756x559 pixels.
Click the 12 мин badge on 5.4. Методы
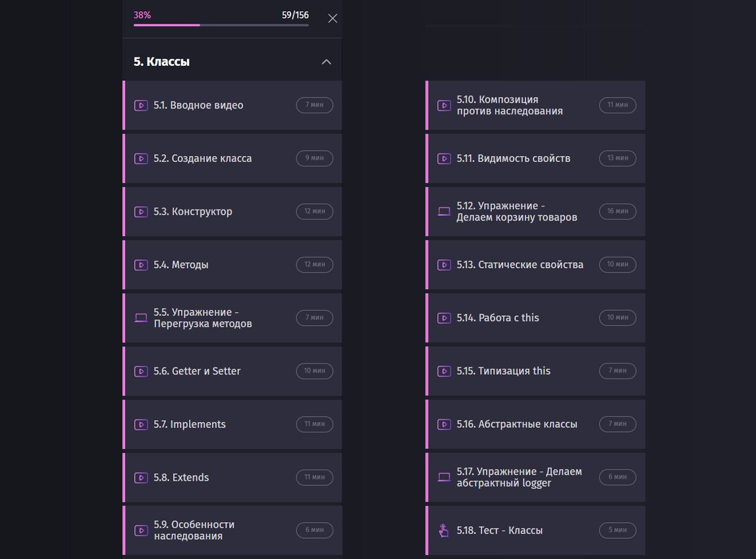315,265
